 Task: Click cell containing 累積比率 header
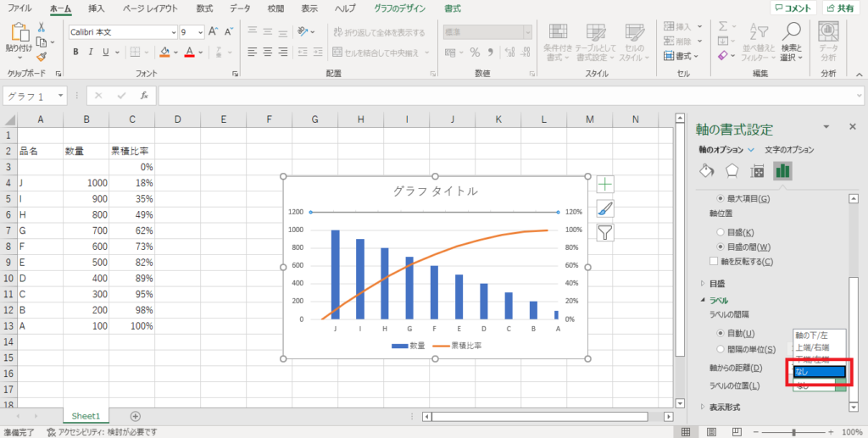131,151
